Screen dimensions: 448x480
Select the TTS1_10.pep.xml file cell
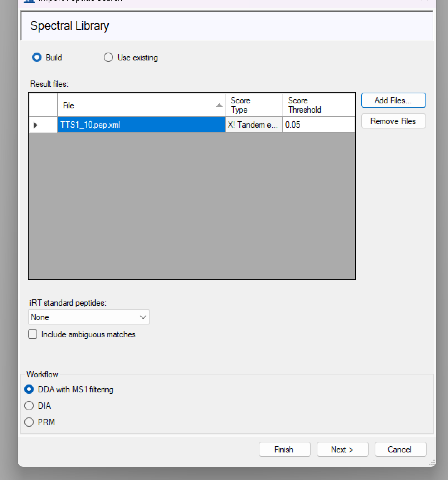pos(141,125)
